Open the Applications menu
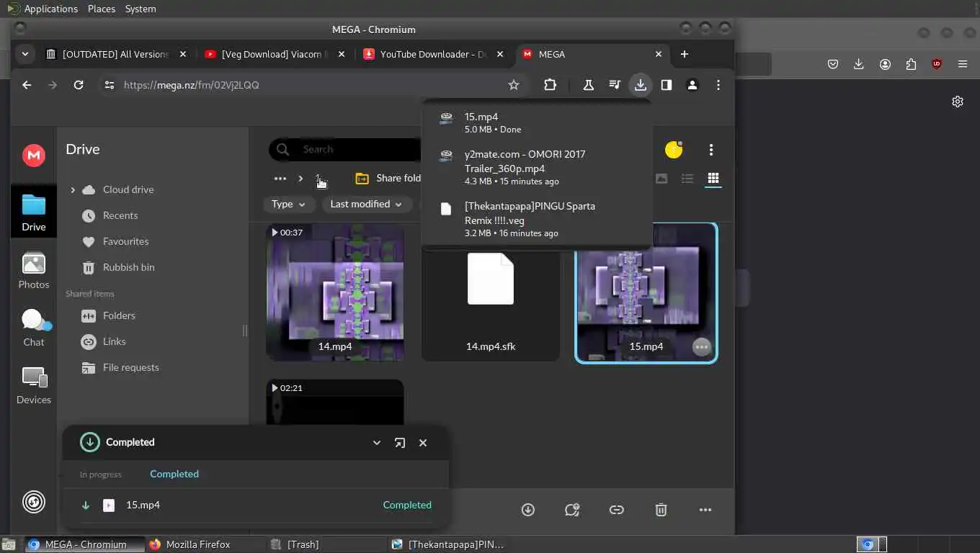 pos(42,9)
